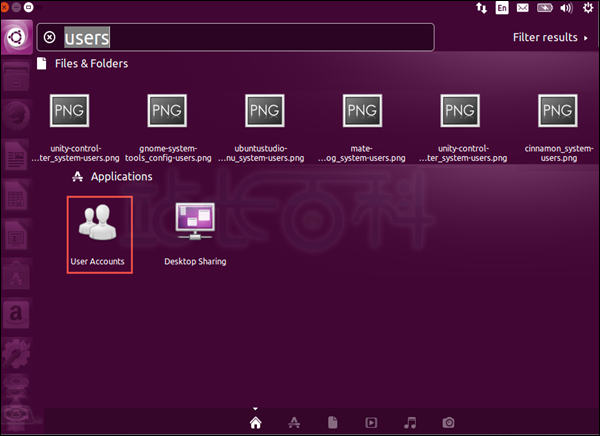
Task: Clear the search field with X icon
Action: 49,38
